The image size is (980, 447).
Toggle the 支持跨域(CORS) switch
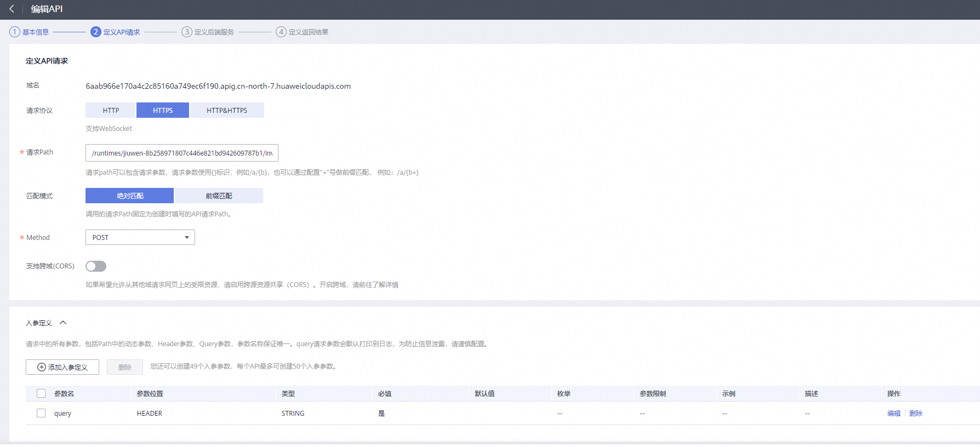96,266
